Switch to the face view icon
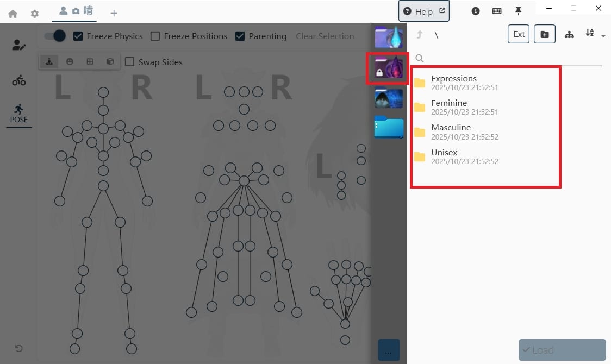This screenshot has width=611, height=364. coord(70,61)
